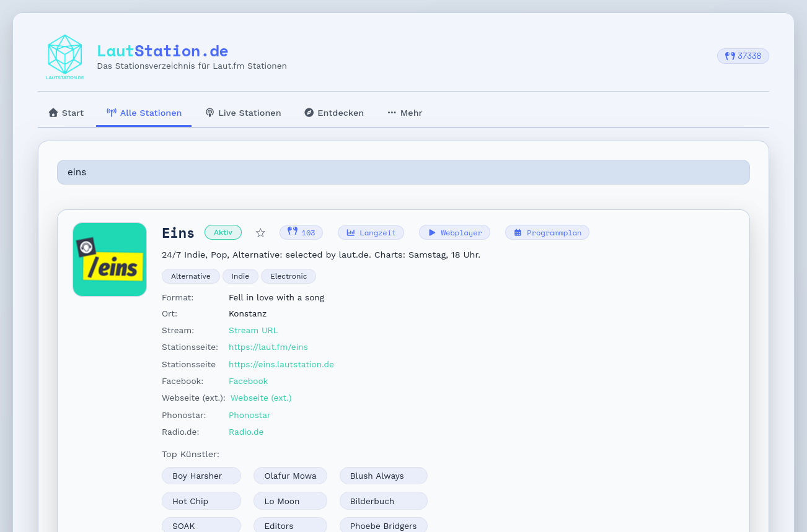This screenshot has width=807, height=532.
Task: Open the /eins station cover image
Action: (x=110, y=259)
